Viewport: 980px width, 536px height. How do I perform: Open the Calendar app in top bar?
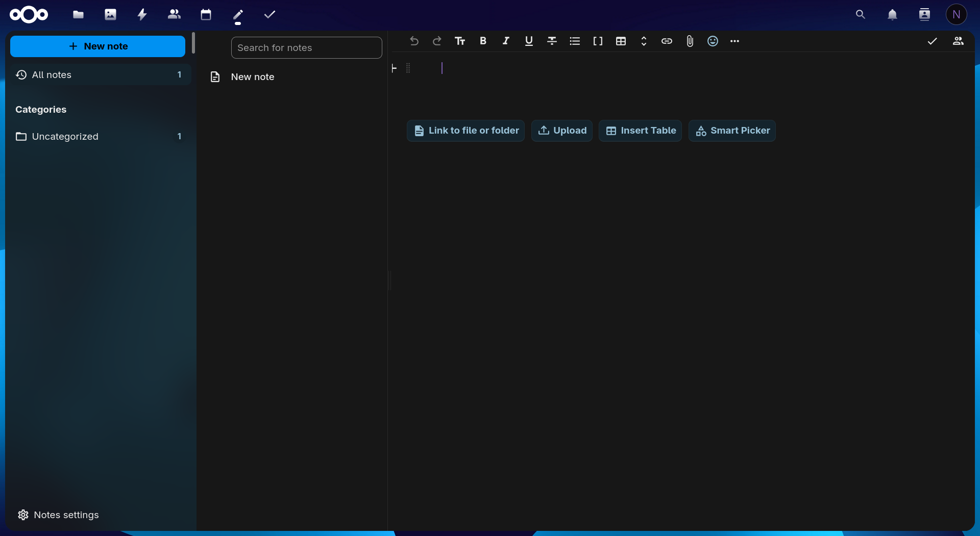point(206,15)
